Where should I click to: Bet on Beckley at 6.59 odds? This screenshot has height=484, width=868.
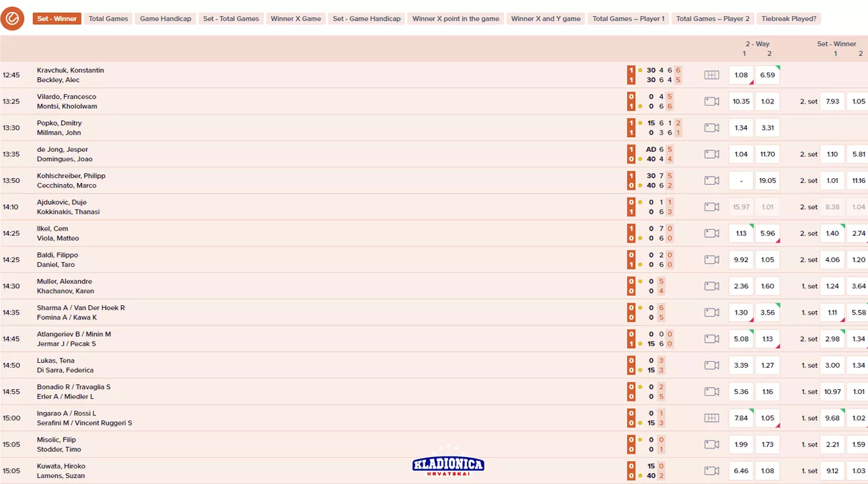point(767,75)
